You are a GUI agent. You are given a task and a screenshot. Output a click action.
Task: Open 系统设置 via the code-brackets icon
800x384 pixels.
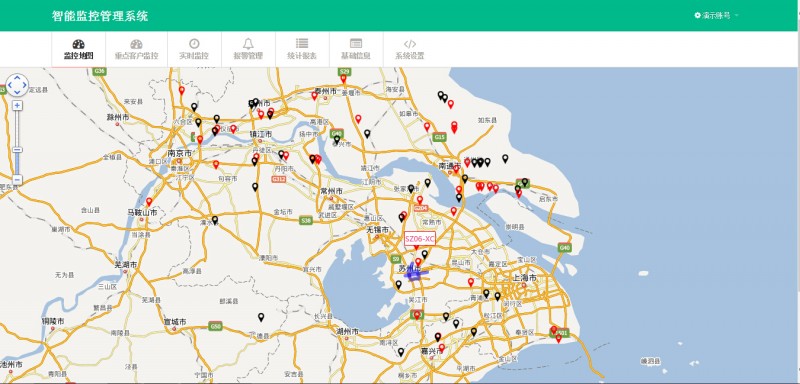pyautogui.click(x=410, y=49)
